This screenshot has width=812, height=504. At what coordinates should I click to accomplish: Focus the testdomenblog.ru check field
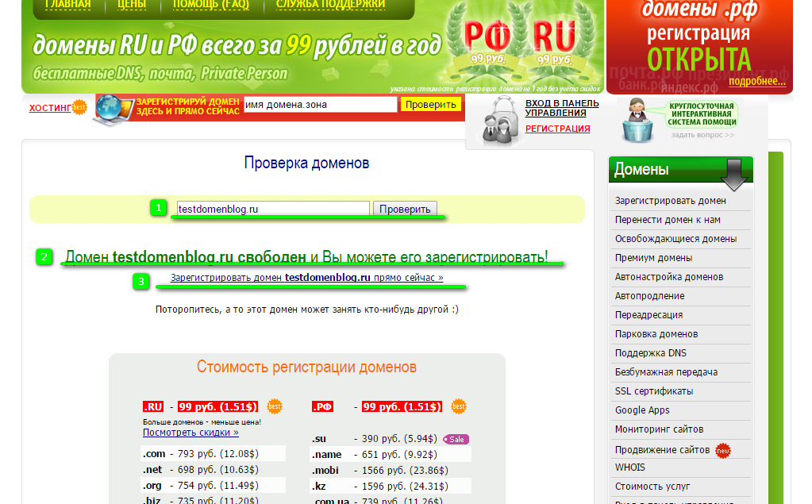[x=273, y=209]
